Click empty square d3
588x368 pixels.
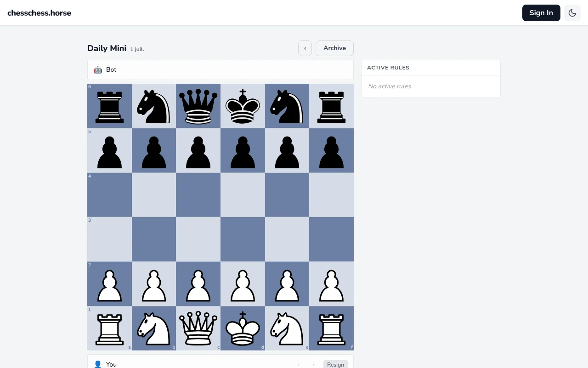tap(243, 239)
